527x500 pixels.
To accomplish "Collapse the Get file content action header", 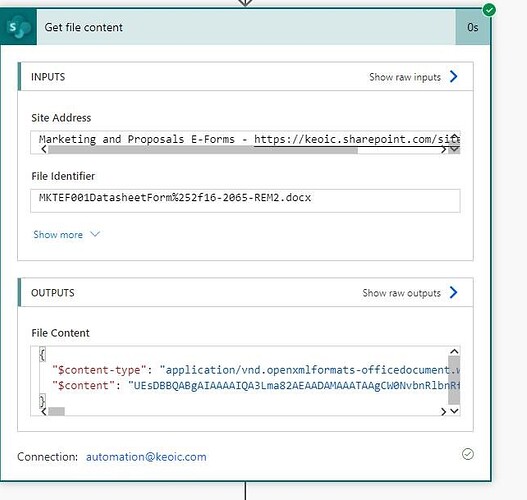I will click(246, 27).
